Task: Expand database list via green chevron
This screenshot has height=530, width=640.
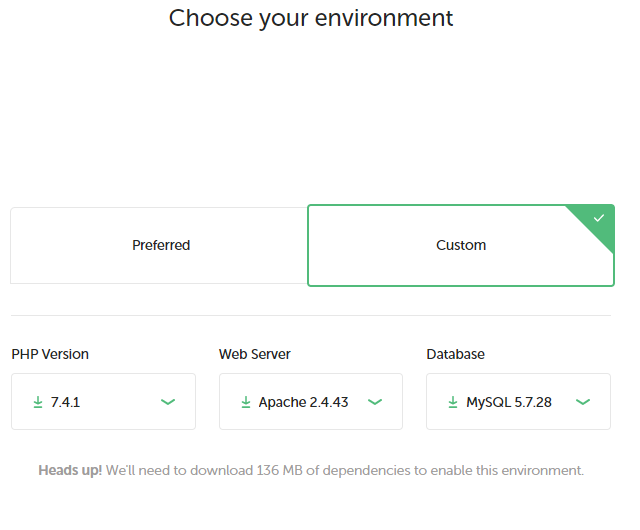Action: [x=583, y=402]
